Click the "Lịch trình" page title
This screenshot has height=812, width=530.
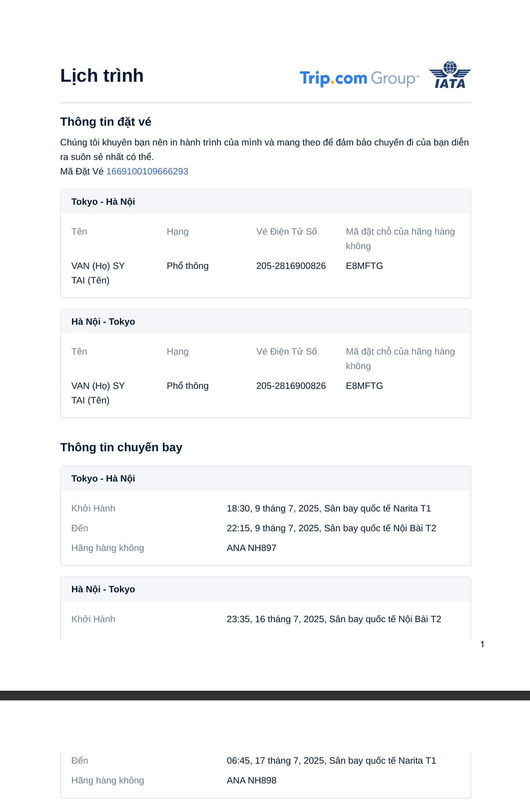[x=102, y=76]
